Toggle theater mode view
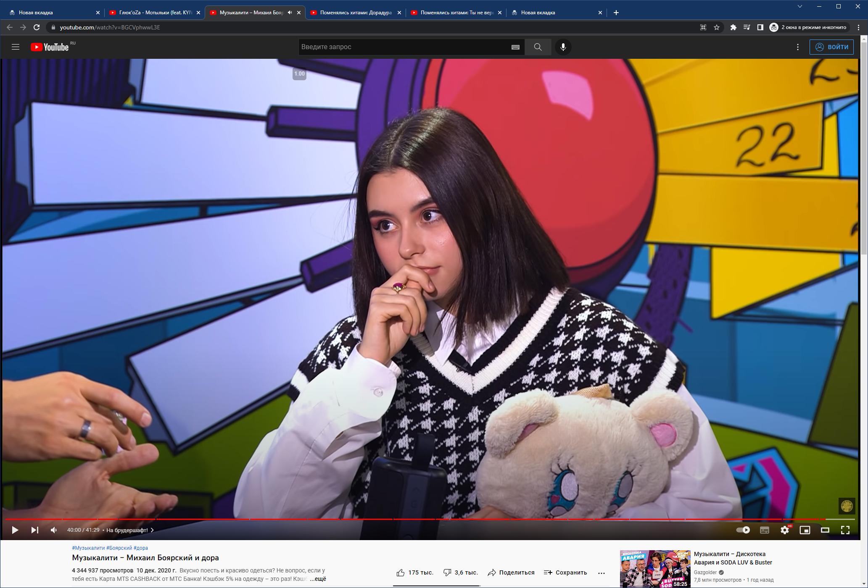Viewport: 868px width, 588px height. (x=825, y=530)
